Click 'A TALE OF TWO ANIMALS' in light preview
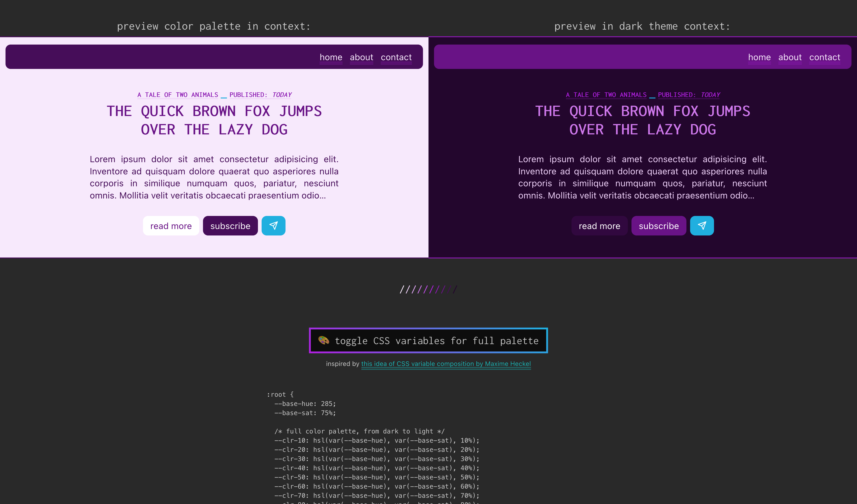Image resolution: width=857 pixels, height=504 pixels. 177,95
